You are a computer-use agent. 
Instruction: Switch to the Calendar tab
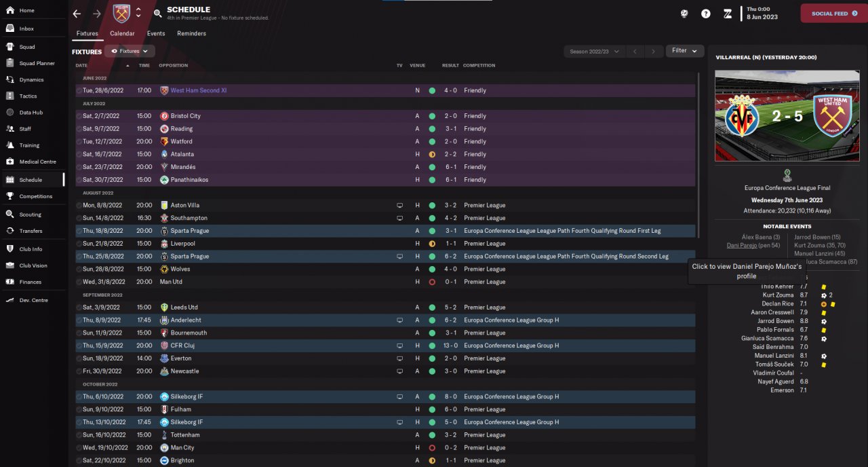click(122, 33)
